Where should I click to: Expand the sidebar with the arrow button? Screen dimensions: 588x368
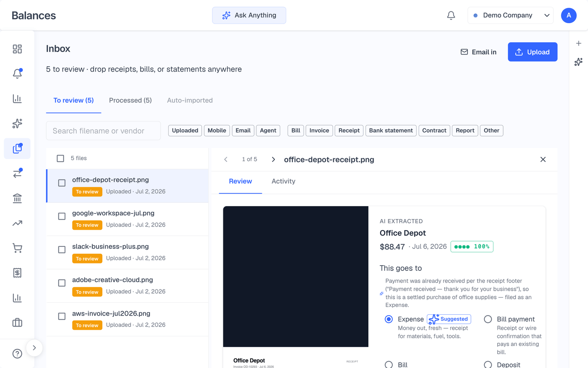point(35,348)
